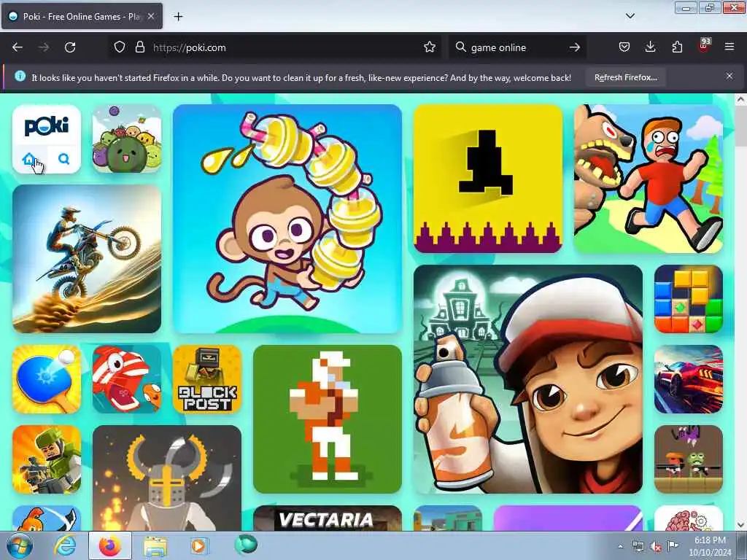The width and height of the screenshot is (747, 560).
Task: Open the colorful block puzzle game thumbnail
Action: pos(689,299)
